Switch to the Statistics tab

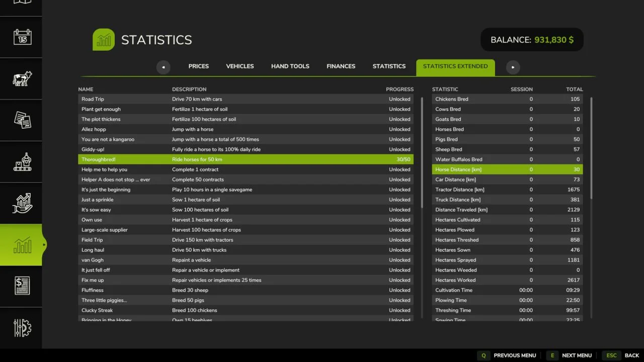coord(389,66)
